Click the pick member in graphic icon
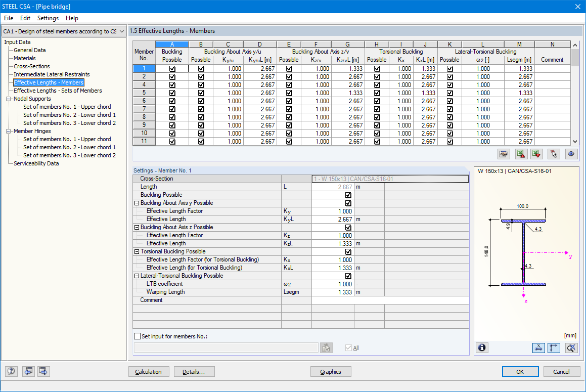This screenshot has width=586, height=392. (x=554, y=154)
